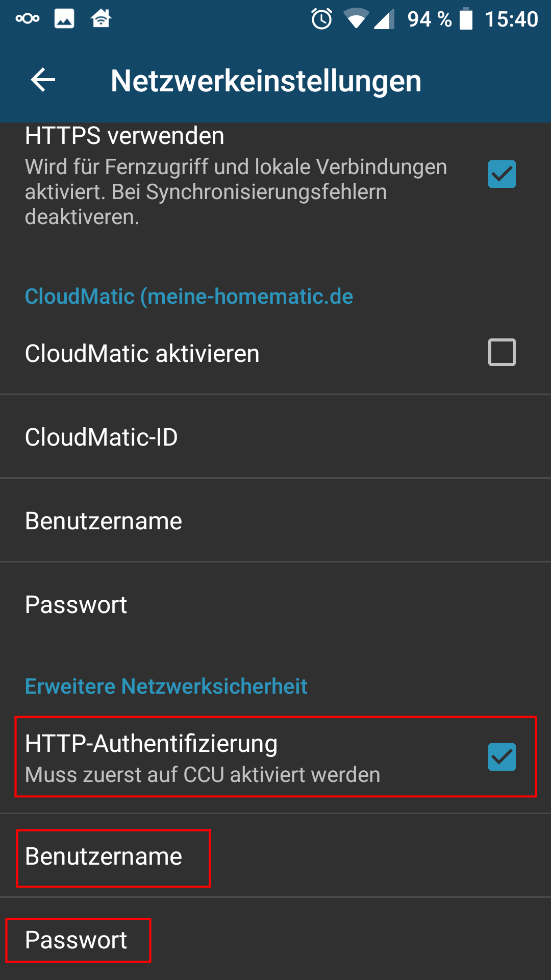Open Benutzername under Erweitere Netzwerksicherheit
This screenshot has width=551, height=980.
click(x=104, y=856)
